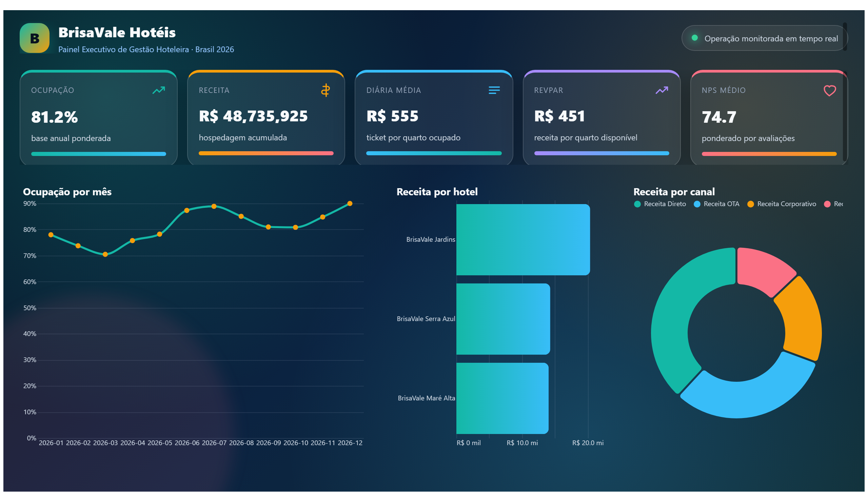Select the 2026-05 occupancy data point

[160, 234]
